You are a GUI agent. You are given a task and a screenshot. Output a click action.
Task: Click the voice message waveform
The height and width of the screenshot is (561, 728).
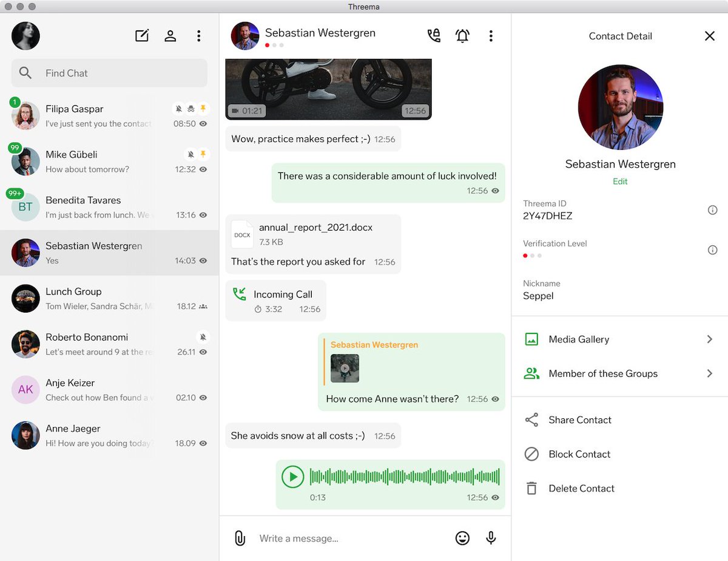(x=405, y=477)
